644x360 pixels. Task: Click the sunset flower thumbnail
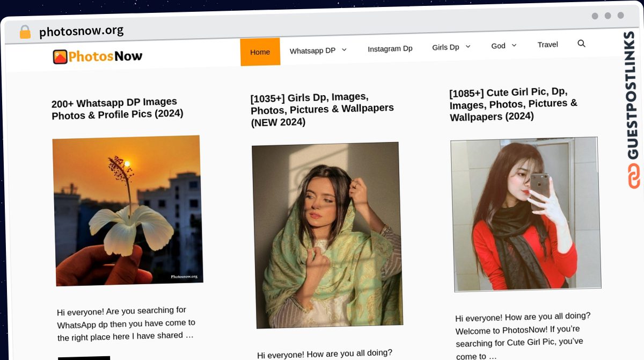(128, 211)
